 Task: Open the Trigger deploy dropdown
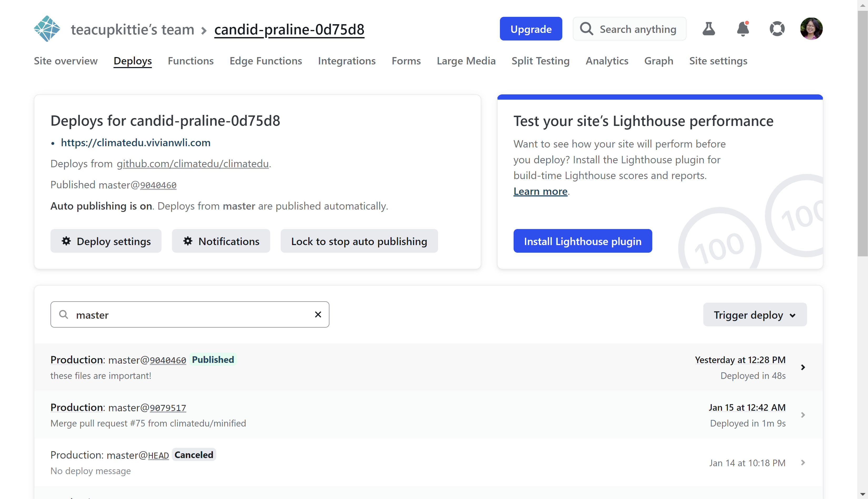755,315
